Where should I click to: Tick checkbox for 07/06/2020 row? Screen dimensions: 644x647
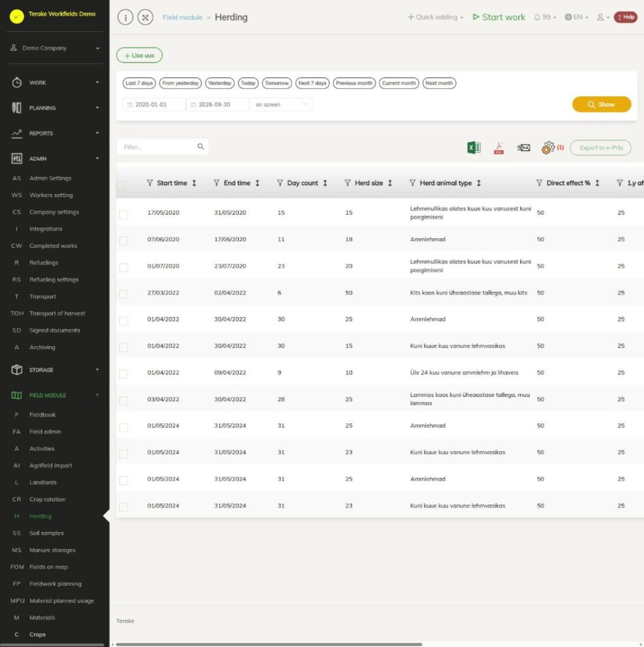coord(123,241)
